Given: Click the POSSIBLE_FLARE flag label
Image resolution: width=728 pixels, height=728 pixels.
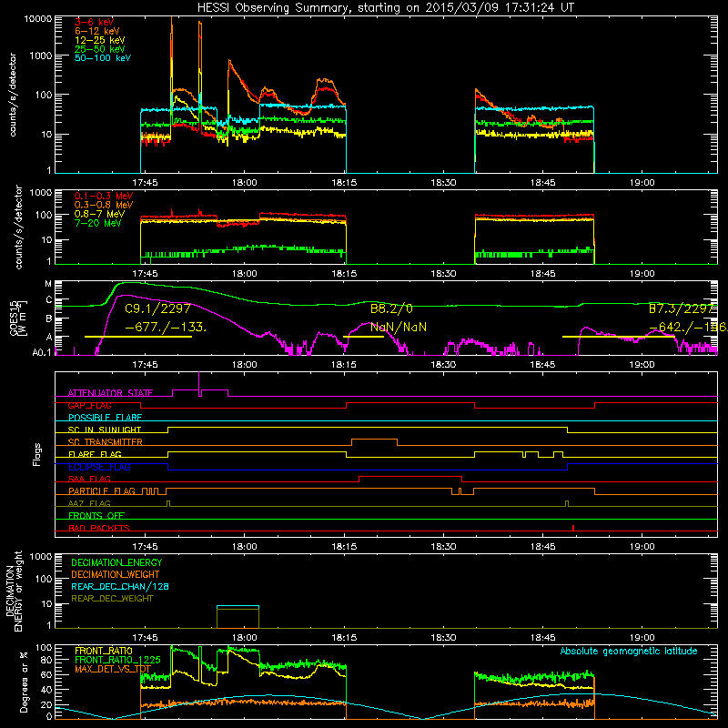Looking at the screenshot, I should coord(105,418).
